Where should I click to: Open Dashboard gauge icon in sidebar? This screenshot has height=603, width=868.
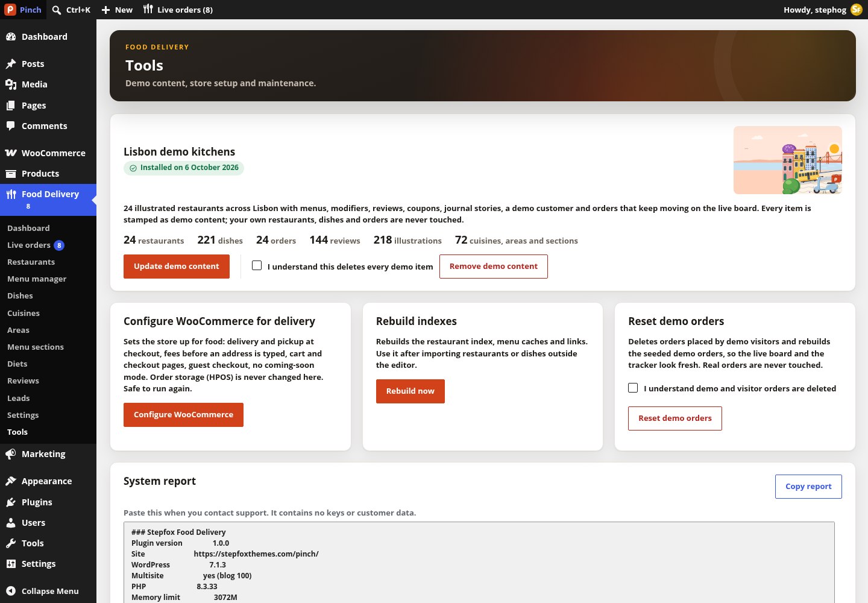point(11,37)
